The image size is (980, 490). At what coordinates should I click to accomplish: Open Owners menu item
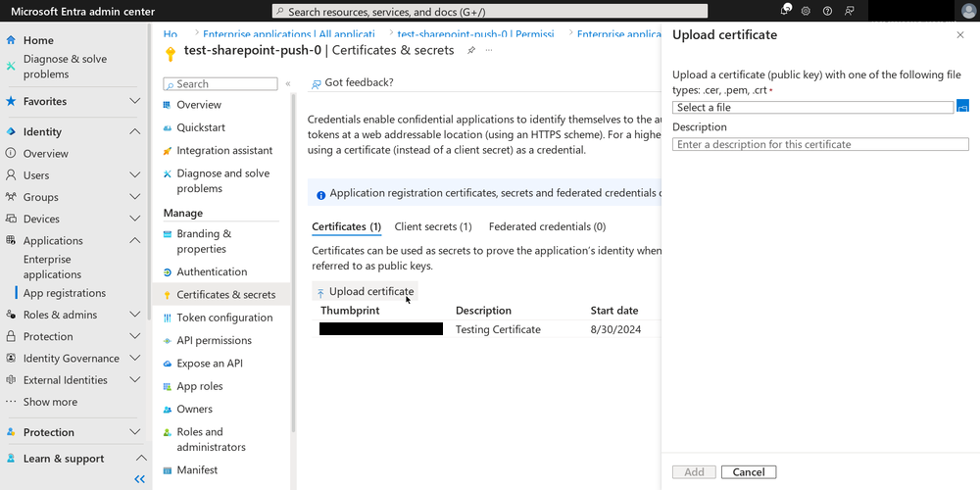(x=194, y=409)
